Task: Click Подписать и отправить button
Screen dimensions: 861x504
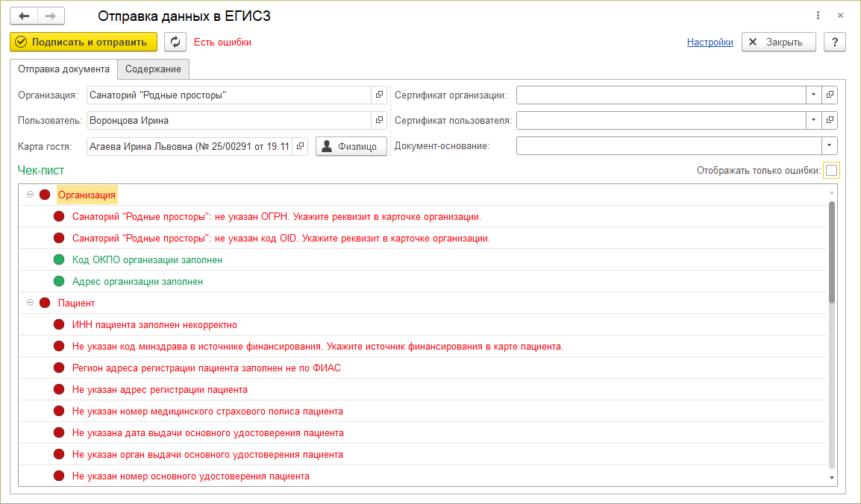Action: point(84,42)
